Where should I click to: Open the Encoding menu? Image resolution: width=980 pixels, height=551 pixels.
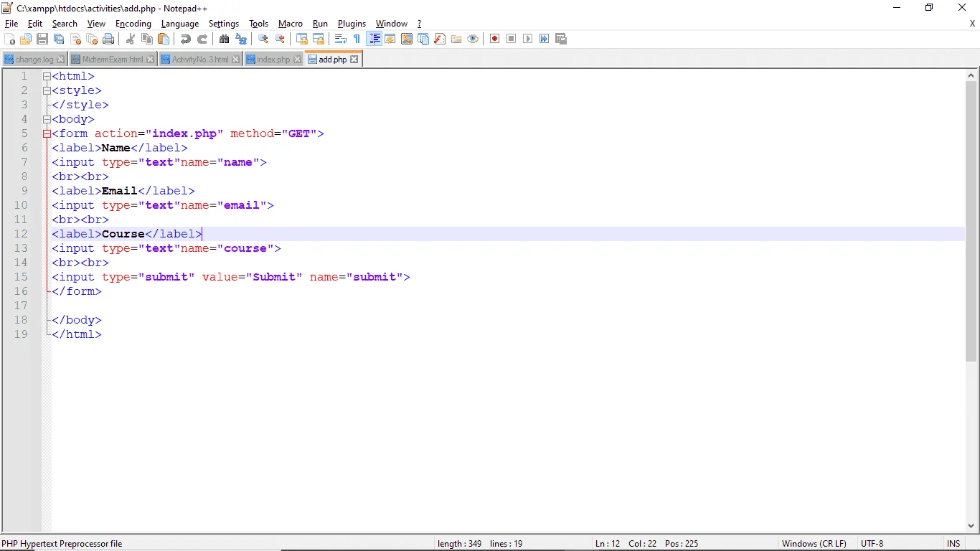(x=133, y=24)
